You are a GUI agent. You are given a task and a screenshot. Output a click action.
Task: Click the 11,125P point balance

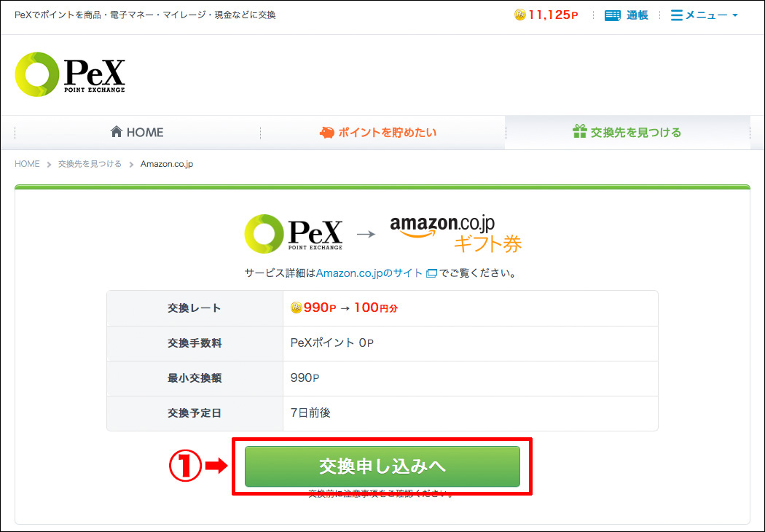pos(553,15)
